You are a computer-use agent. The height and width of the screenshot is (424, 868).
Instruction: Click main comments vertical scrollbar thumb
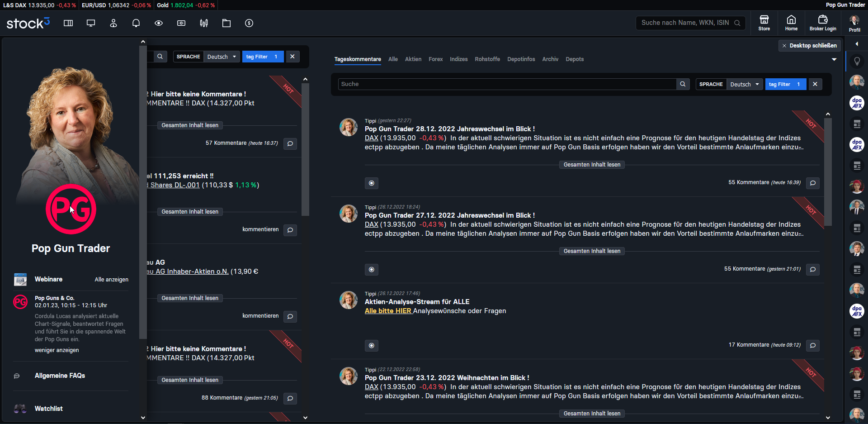coord(828,172)
